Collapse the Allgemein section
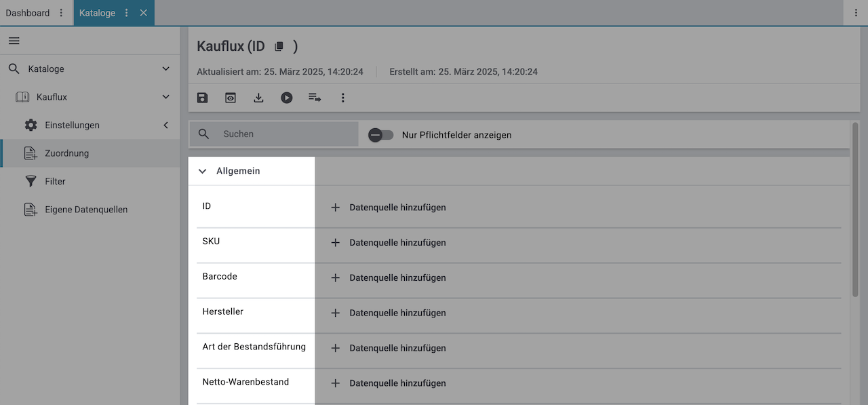Viewport: 868px width, 405px height. (x=202, y=172)
